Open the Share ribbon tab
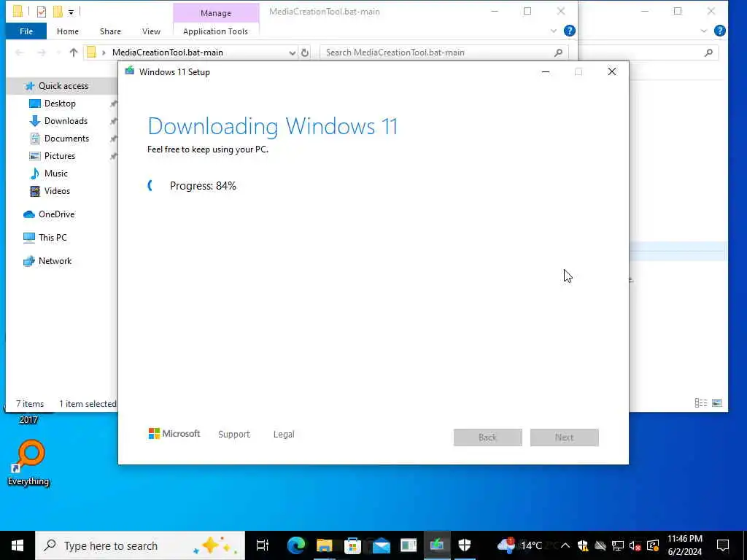Screen dimensions: 747x560 [x=110, y=31]
